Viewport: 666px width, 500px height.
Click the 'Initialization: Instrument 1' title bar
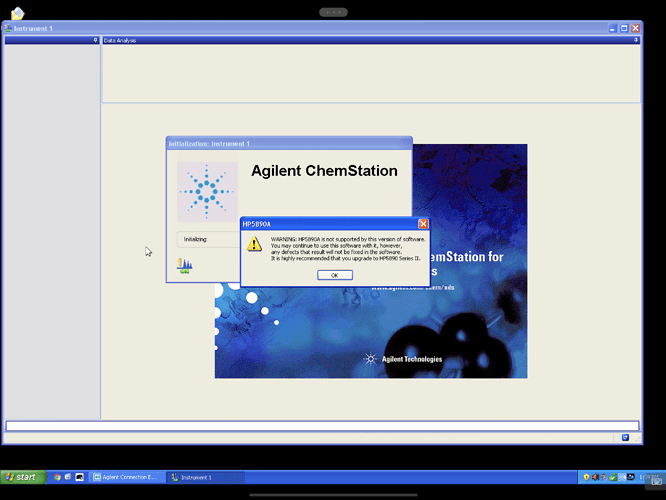coord(289,144)
